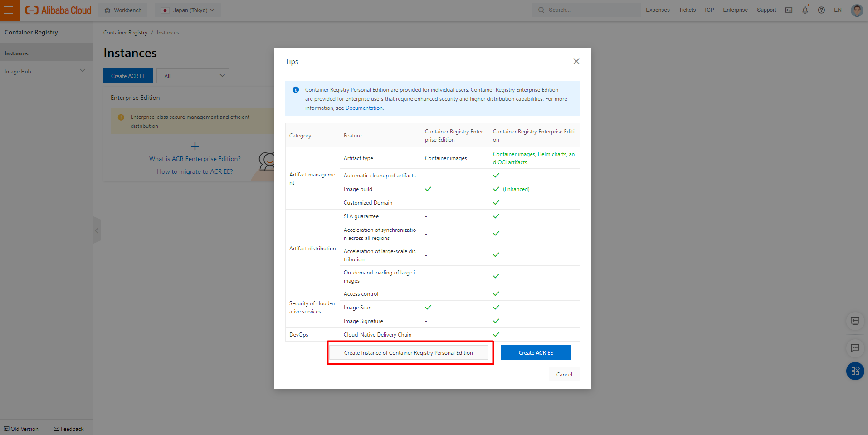The height and width of the screenshot is (435, 868).
Task: Click 'DevOps' category cell
Action: click(312, 335)
